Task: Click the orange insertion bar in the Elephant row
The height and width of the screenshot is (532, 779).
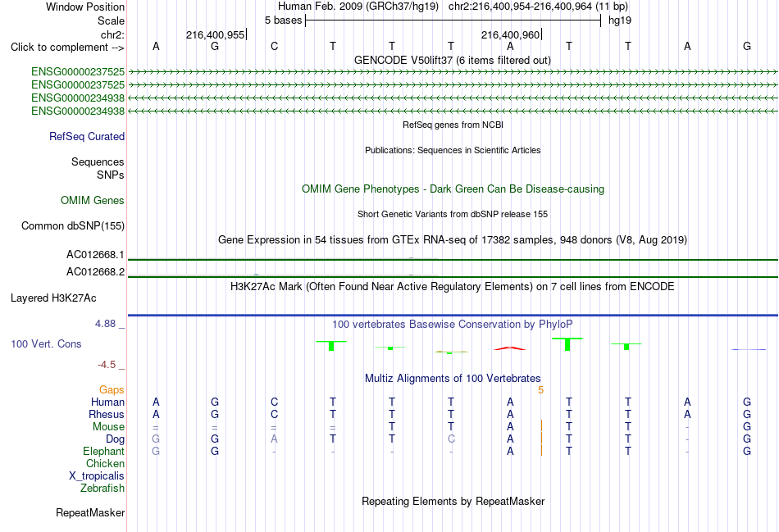Action: click(x=541, y=451)
